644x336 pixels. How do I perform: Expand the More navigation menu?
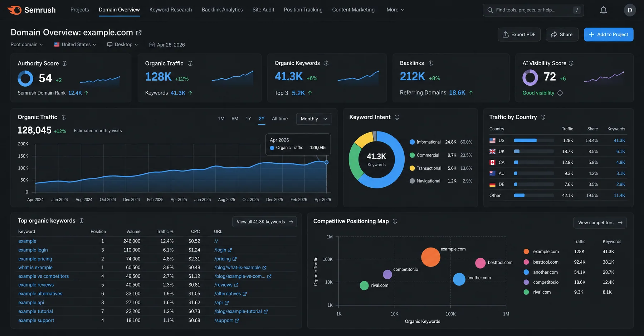pos(395,10)
